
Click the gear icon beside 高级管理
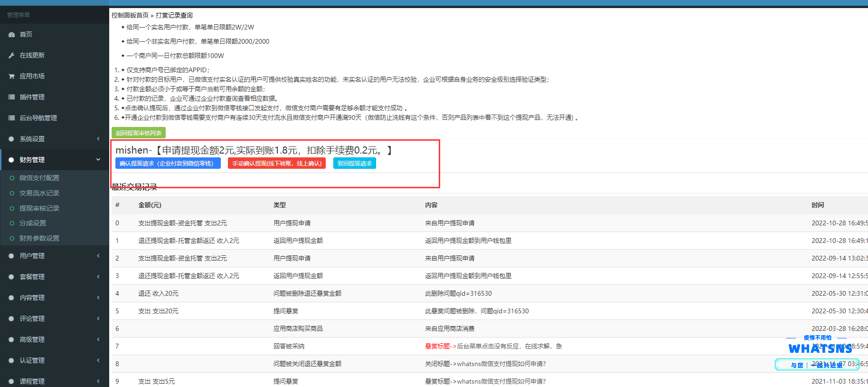pos(11,339)
